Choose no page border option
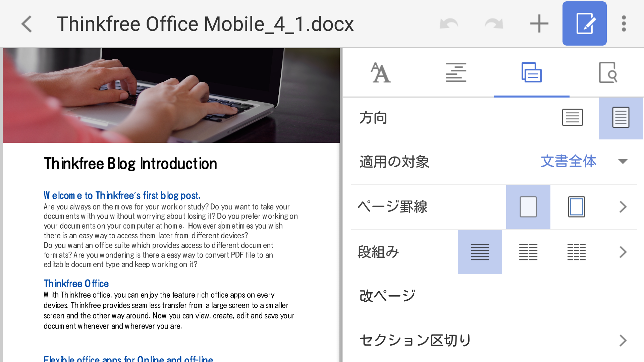The height and width of the screenshot is (362, 644). [528, 207]
